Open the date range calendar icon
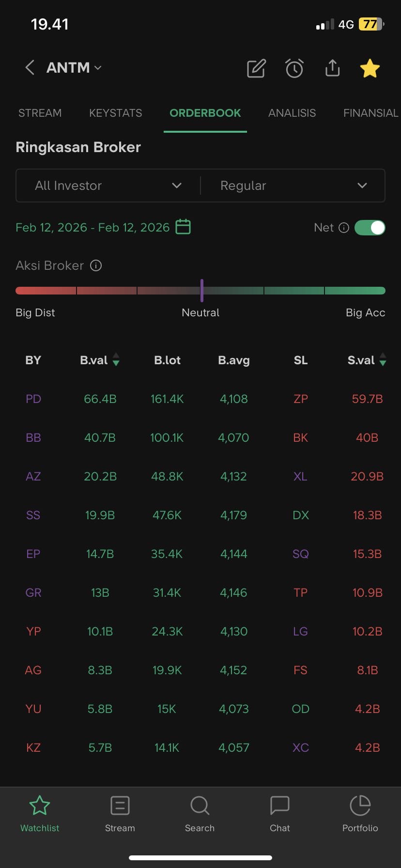 click(x=183, y=227)
